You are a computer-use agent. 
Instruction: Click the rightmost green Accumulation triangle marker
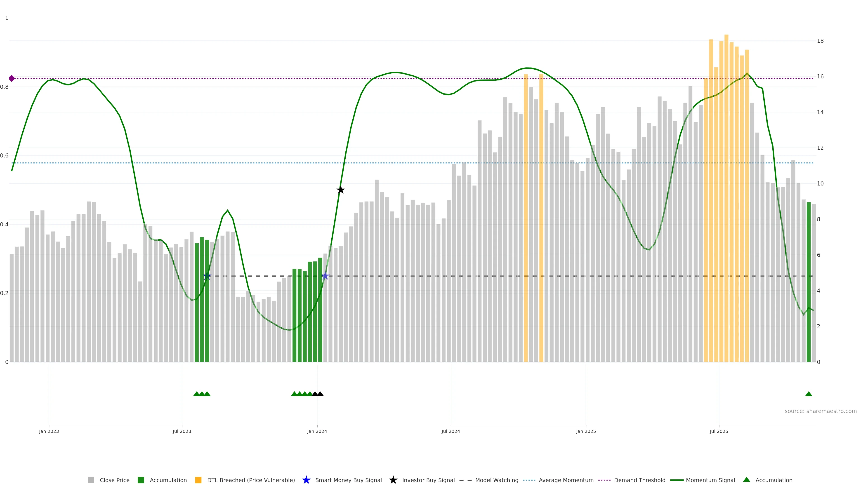tap(808, 394)
